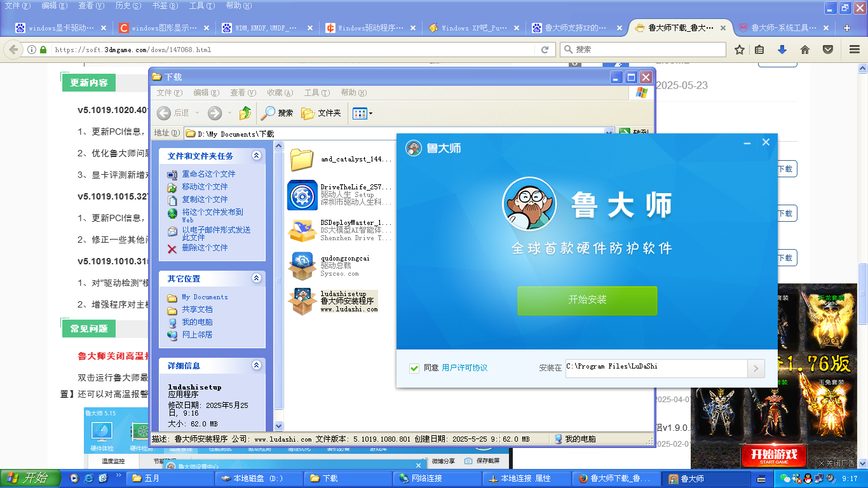Screen dimensions: 868x488
Task: Click 删除这个文件 task link
Action: point(205,248)
